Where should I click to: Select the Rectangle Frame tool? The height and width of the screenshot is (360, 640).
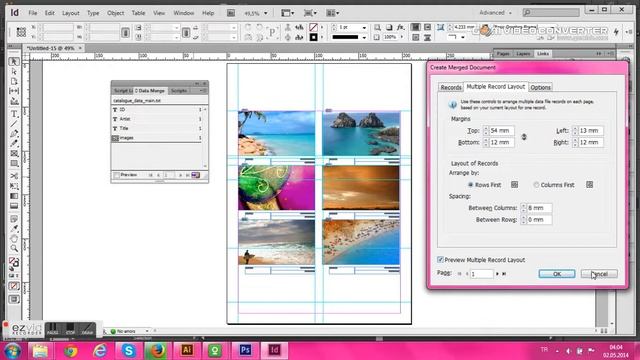click(x=14, y=153)
